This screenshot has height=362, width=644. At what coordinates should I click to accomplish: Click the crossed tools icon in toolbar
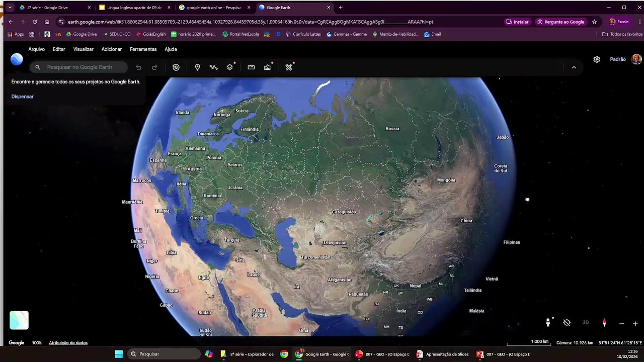(289, 67)
